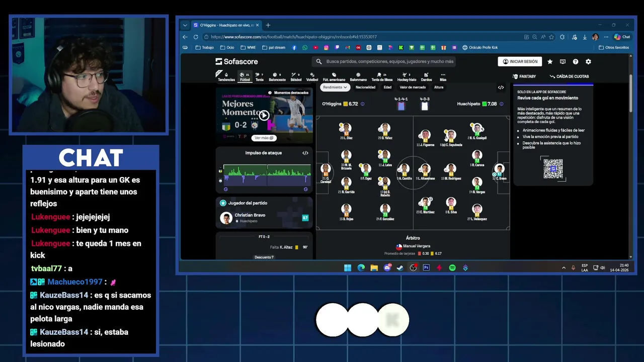Open Steam from the taskbar
Image resolution: width=644 pixels, height=362 pixels.
click(400, 268)
